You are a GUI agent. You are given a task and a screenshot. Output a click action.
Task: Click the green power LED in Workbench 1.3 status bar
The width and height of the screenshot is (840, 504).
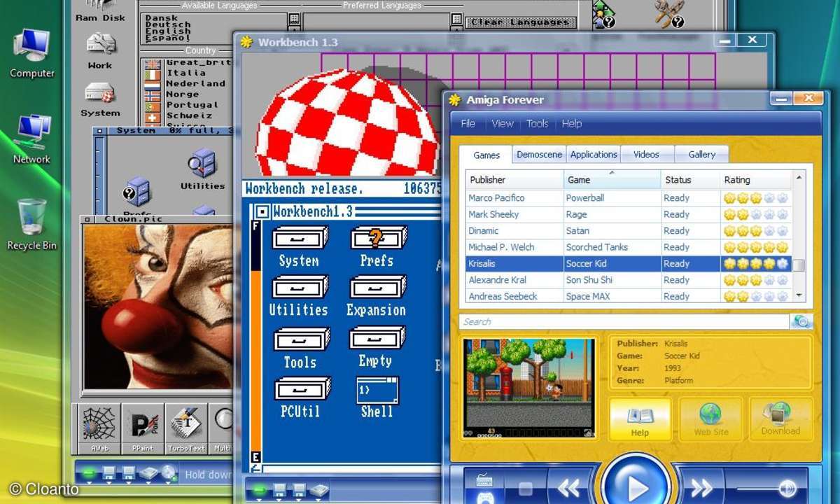point(259,489)
